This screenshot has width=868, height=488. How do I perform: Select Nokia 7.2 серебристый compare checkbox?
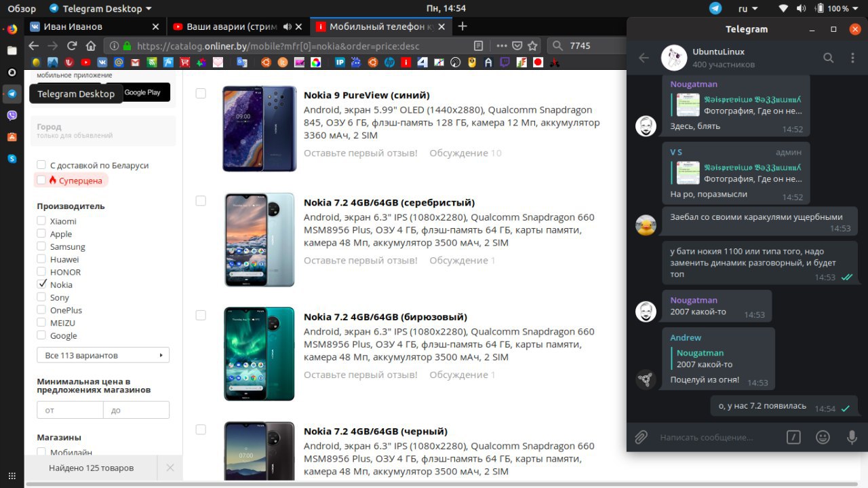(x=201, y=201)
